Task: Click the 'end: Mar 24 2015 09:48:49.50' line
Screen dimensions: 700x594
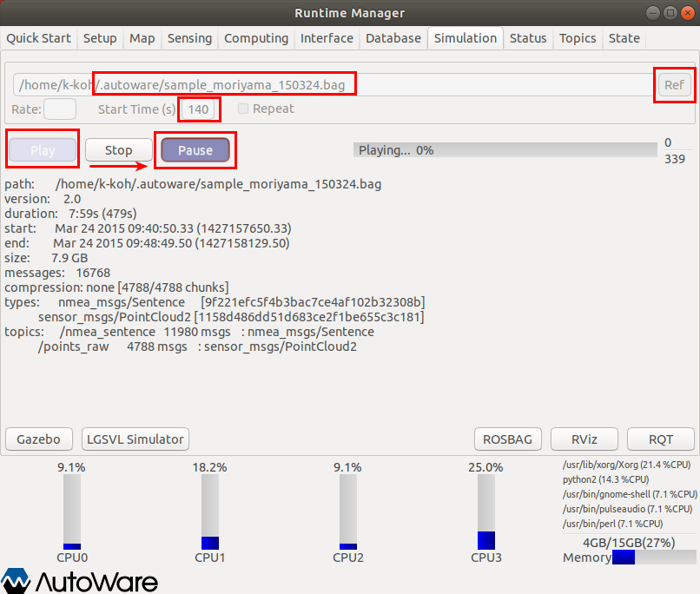Action: pyautogui.click(x=147, y=243)
